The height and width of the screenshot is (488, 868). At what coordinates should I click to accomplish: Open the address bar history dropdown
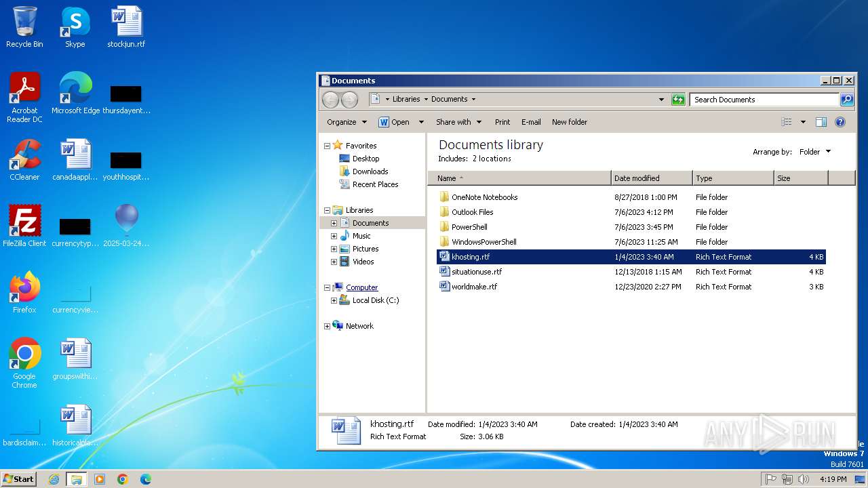pyautogui.click(x=662, y=100)
